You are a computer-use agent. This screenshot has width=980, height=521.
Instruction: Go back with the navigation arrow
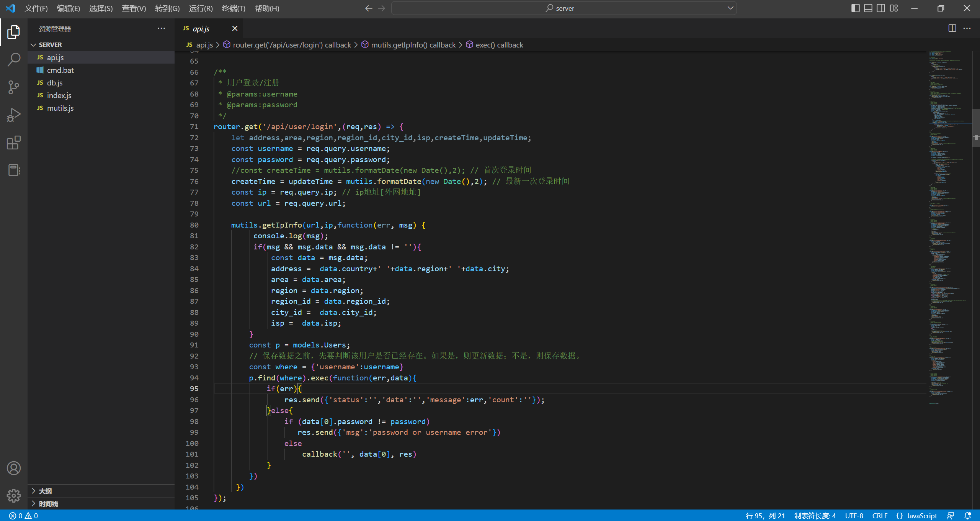tap(369, 8)
